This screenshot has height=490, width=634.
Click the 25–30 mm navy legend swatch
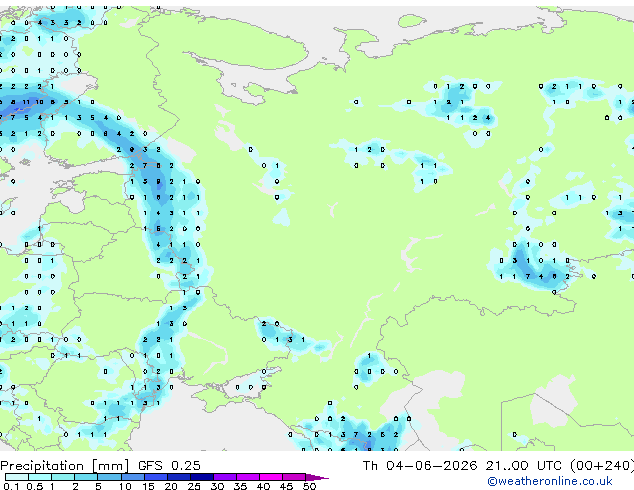click(201, 477)
